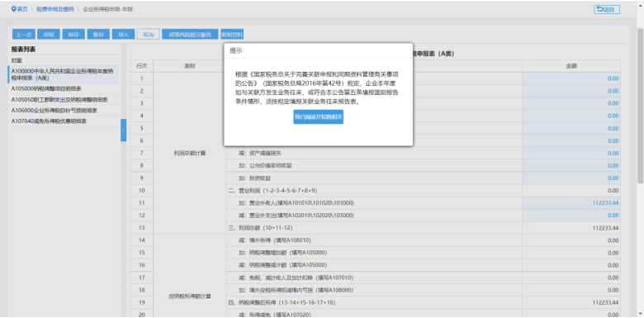Click row label 二、营业利润 formula
The image size is (644, 318).
(272, 190)
